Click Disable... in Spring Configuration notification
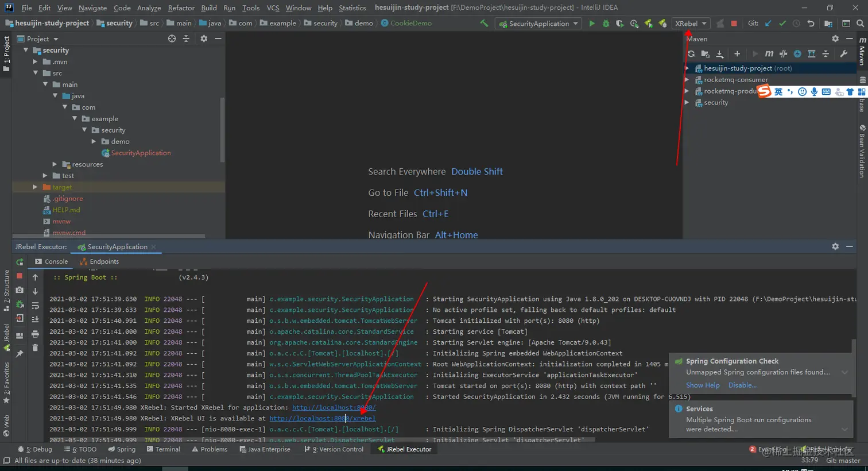This screenshot has width=868, height=471. pyautogui.click(x=742, y=385)
